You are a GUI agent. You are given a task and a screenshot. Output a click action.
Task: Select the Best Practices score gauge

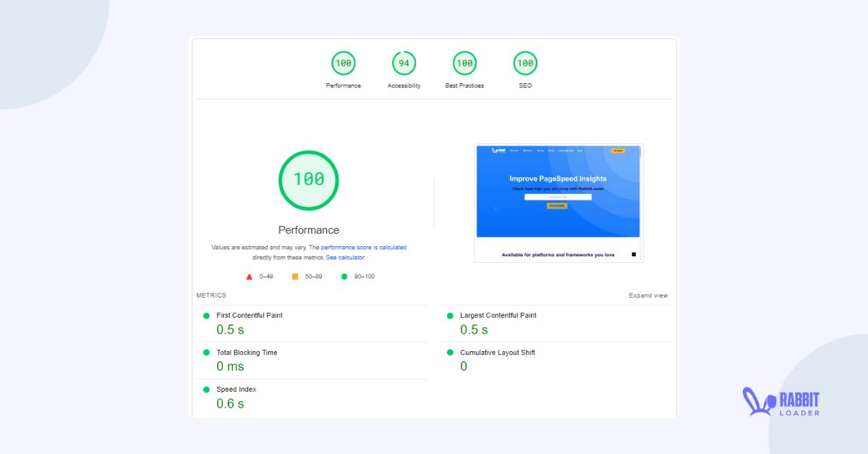coord(464,64)
